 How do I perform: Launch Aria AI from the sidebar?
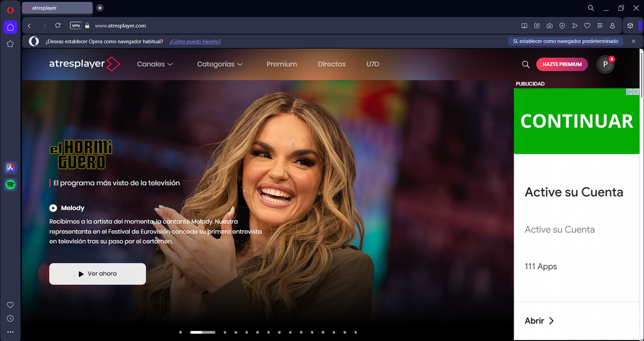click(x=10, y=168)
